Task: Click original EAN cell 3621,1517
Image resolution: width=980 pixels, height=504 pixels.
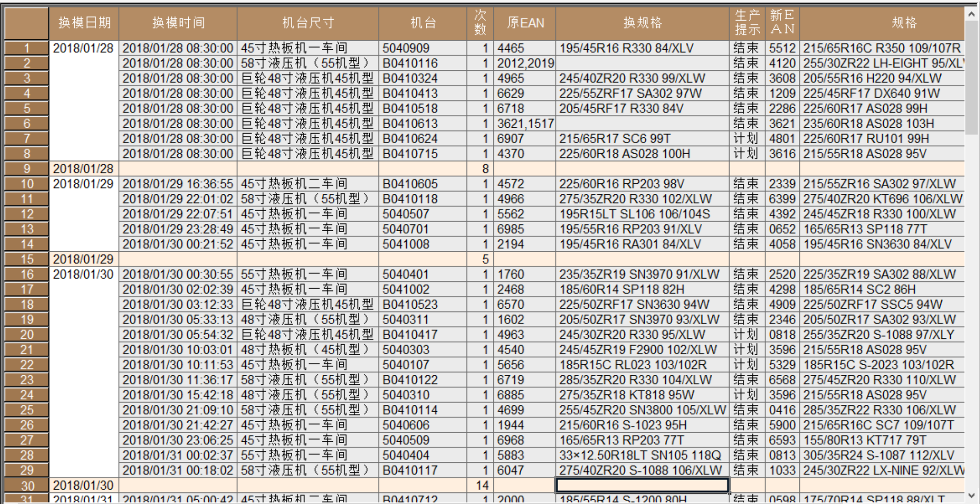Action: pos(525,123)
